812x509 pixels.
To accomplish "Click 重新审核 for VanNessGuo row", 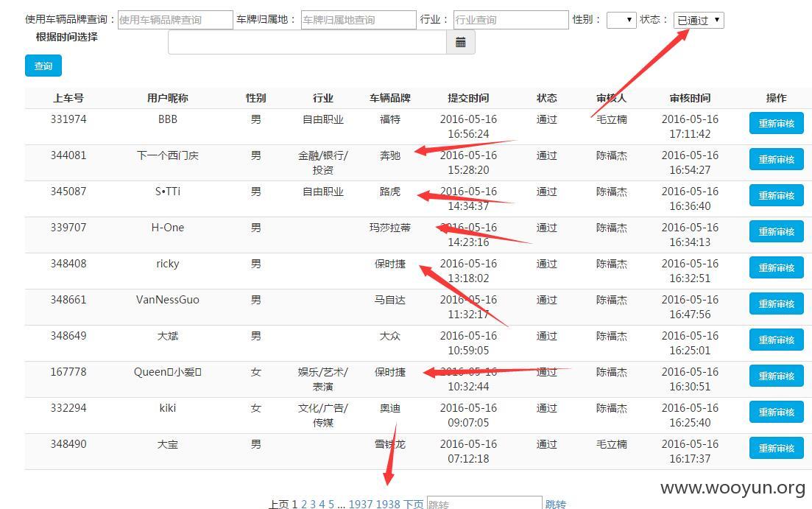I will [776, 303].
